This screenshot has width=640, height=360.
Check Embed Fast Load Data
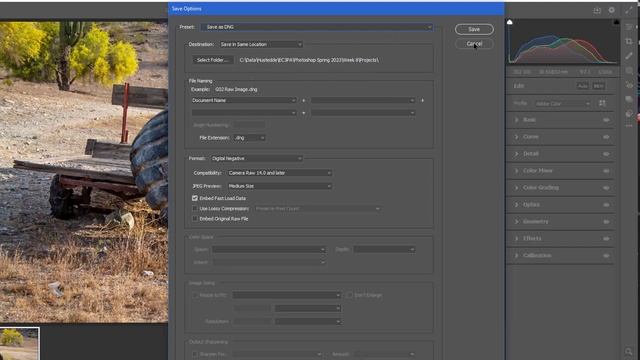195,198
